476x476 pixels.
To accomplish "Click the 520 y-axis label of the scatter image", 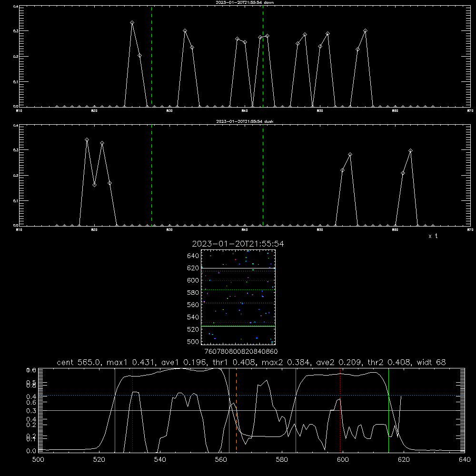I will pyautogui.click(x=193, y=329).
